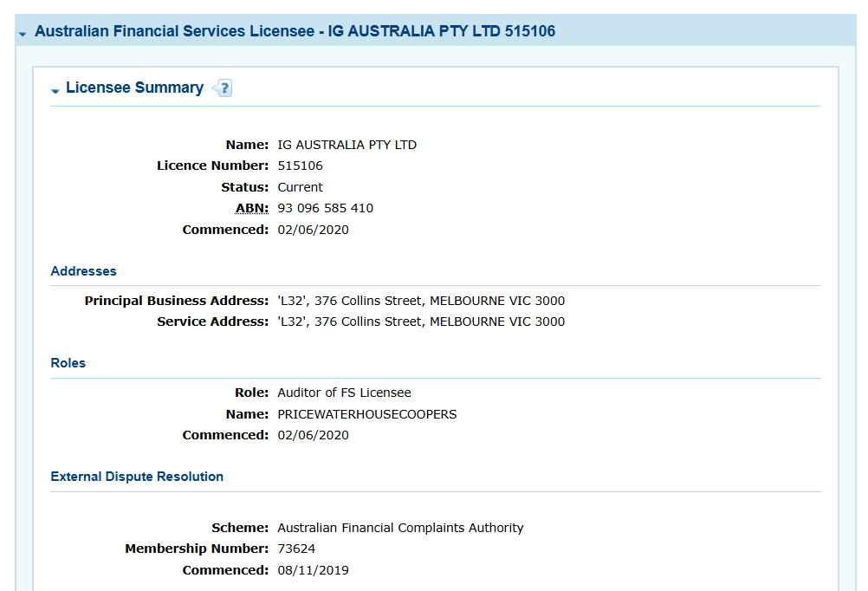
Task: Click the underlined ABN abbreviation label
Action: 252,208
